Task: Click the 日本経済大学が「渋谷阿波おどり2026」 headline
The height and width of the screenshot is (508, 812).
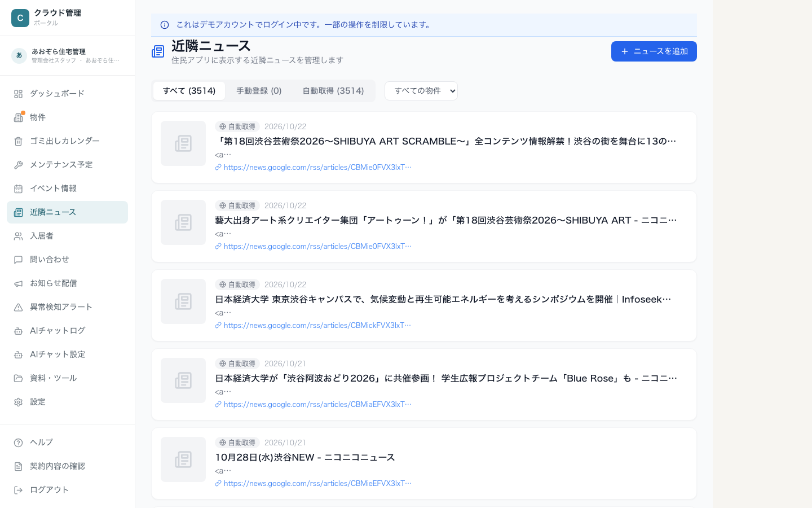Action: pos(446,378)
